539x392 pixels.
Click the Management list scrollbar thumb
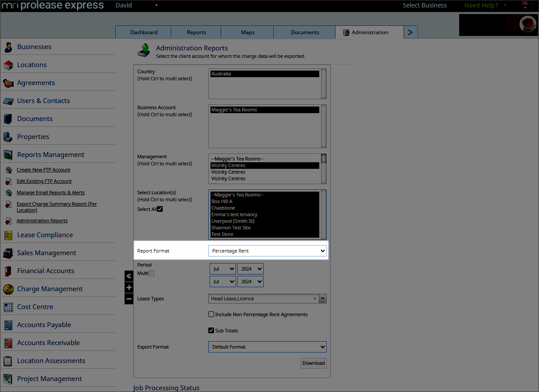pos(324,159)
